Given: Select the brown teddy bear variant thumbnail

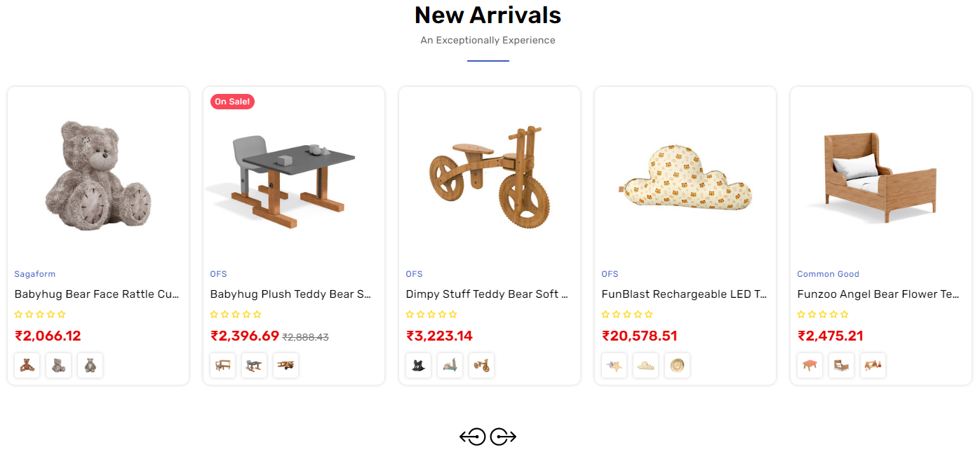Looking at the screenshot, I should (x=27, y=365).
